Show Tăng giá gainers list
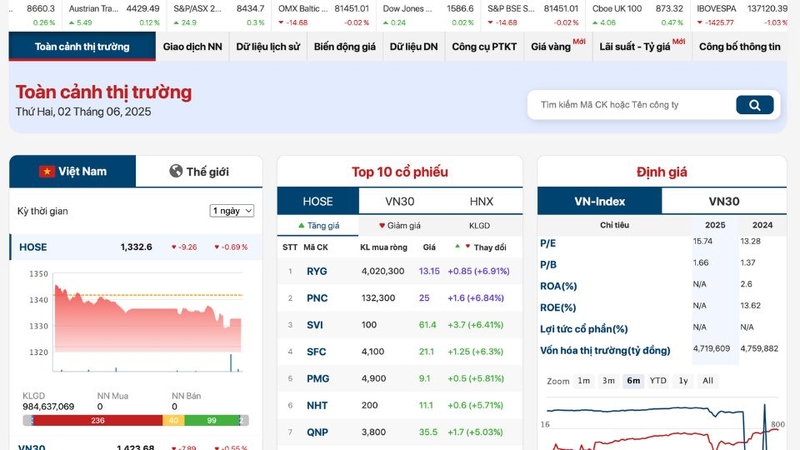The width and height of the screenshot is (800, 450). (x=318, y=226)
